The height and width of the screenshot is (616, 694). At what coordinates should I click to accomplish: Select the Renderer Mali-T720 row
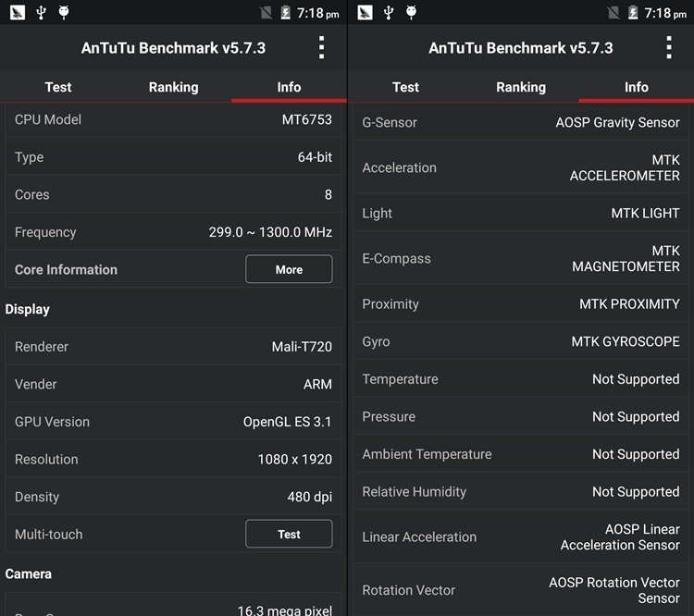[x=173, y=347]
